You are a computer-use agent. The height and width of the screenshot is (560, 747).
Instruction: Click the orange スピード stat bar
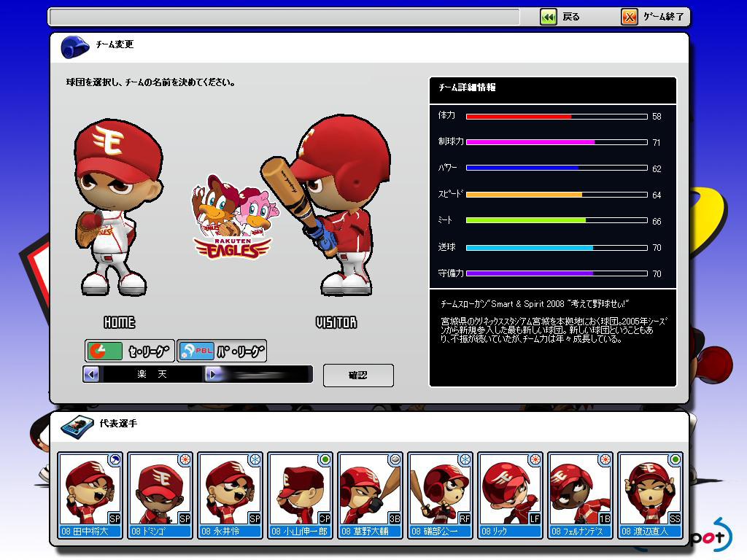pyautogui.click(x=557, y=195)
